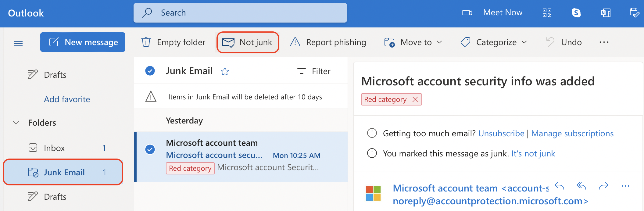Open the OneNote feed icon

(606, 13)
